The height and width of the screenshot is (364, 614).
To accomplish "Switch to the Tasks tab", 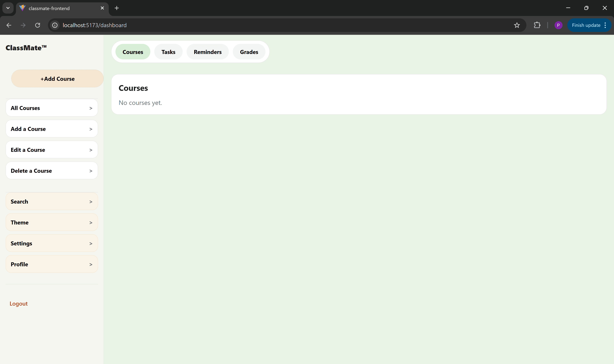I will (168, 52).
